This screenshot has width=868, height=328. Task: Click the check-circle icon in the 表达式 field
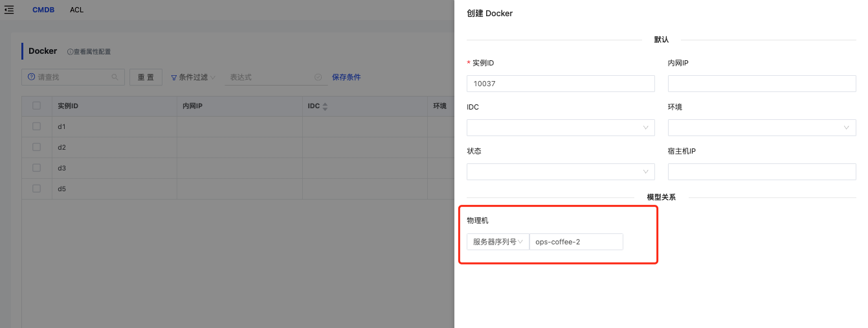318,77
